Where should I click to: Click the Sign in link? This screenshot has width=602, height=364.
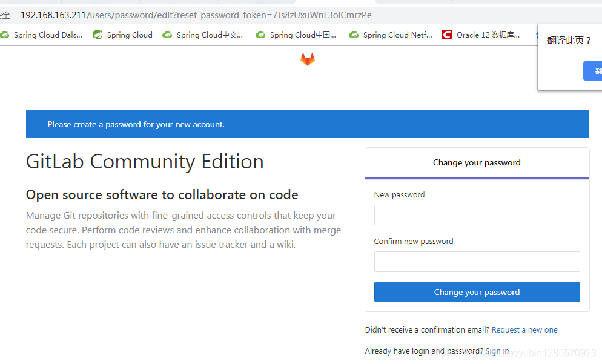click(497, 351)
